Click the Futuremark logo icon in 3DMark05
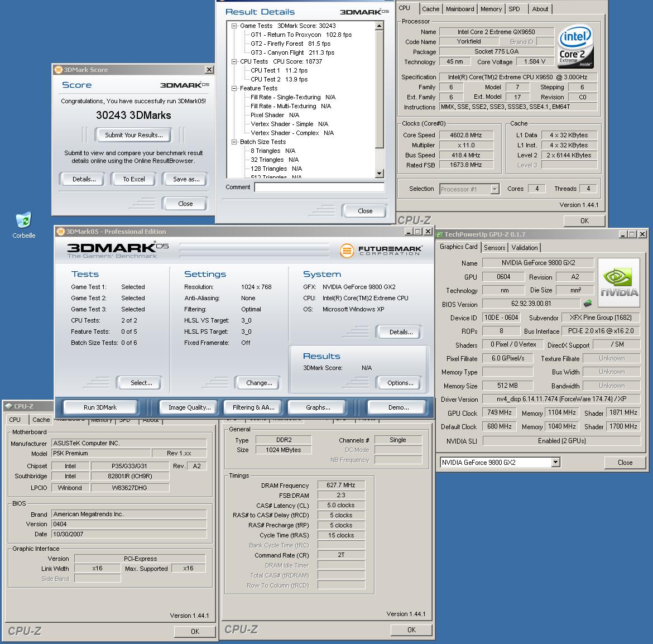653x644 pixels. tap(347, 251)
